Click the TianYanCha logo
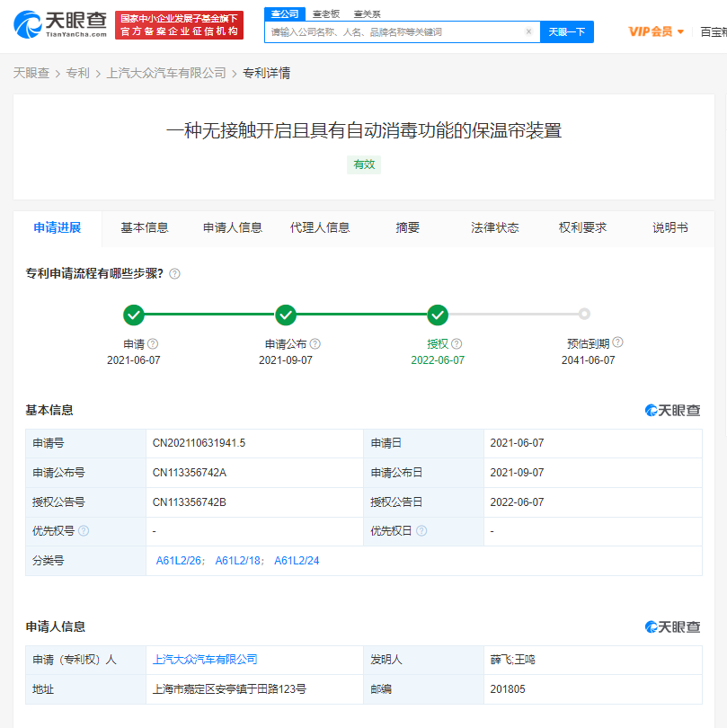Viewport: 727px width, 728px height. 60,24
